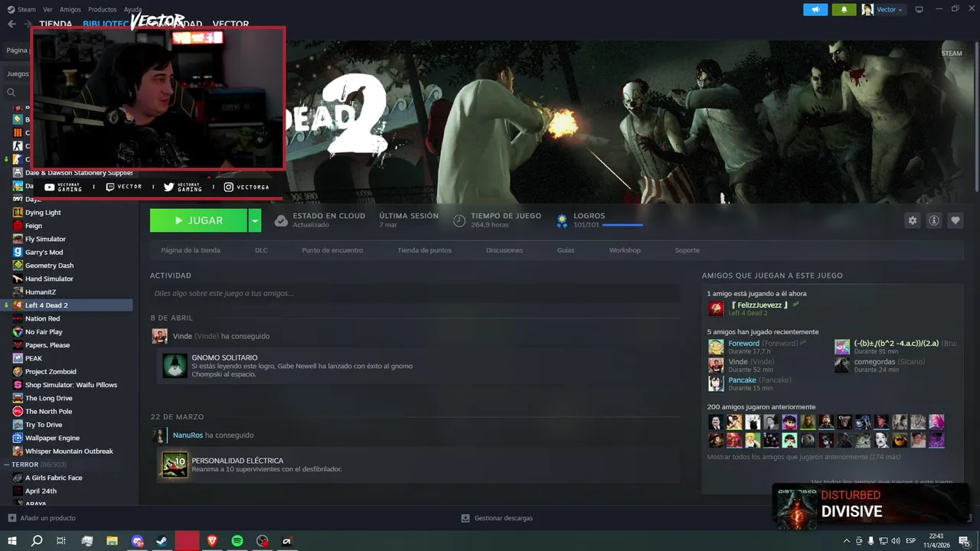Click the download icon beside Gestionar descargas
980x551 pixels.
point(465,518)
